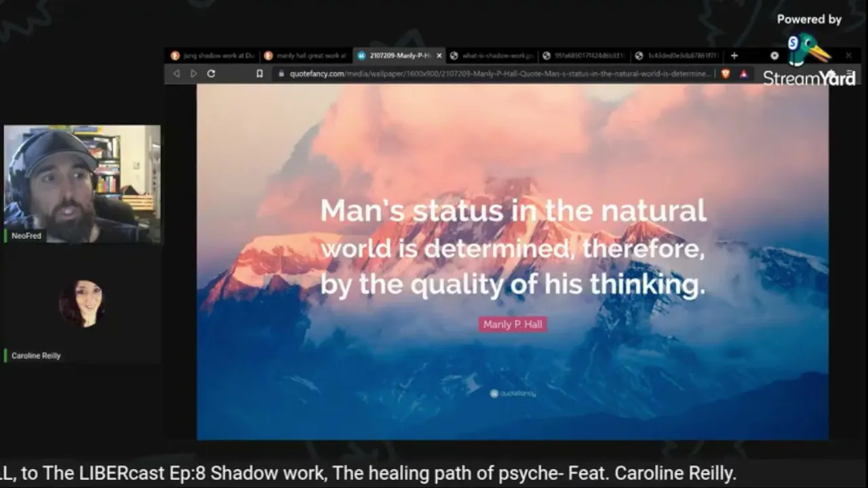The image size is (868, 488).
Task: Click the round dropdown icon right of tabs
Action: point(774,56)
